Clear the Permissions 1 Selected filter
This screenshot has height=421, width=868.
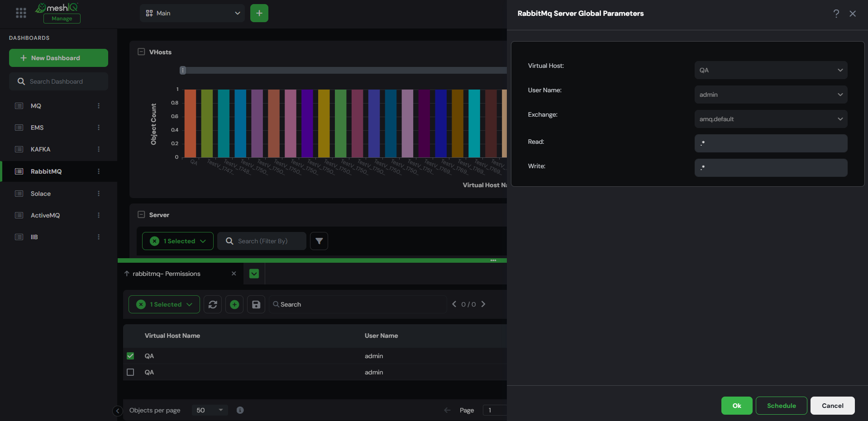pos(141,304)
